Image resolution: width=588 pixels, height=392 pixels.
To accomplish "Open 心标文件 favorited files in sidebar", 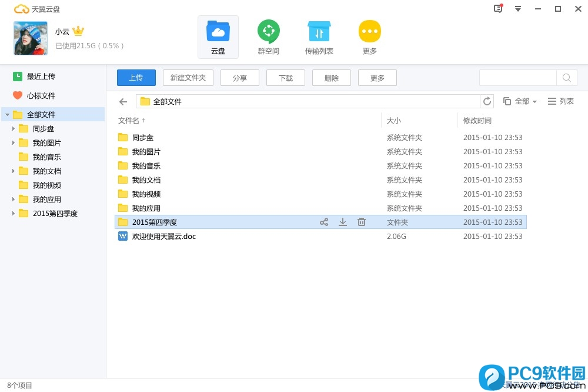I will pos(34,96).
